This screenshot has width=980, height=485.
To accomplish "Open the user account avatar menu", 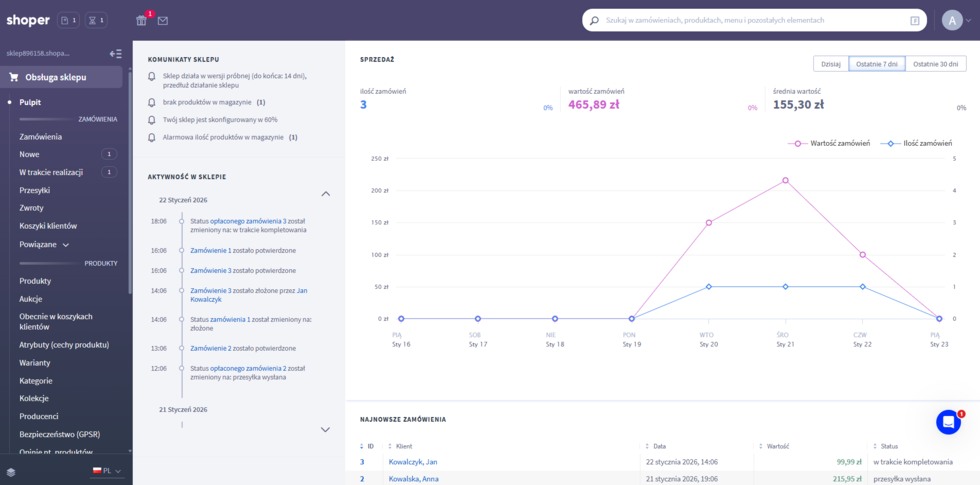I will pyautogui.click(x=952, y=20).
